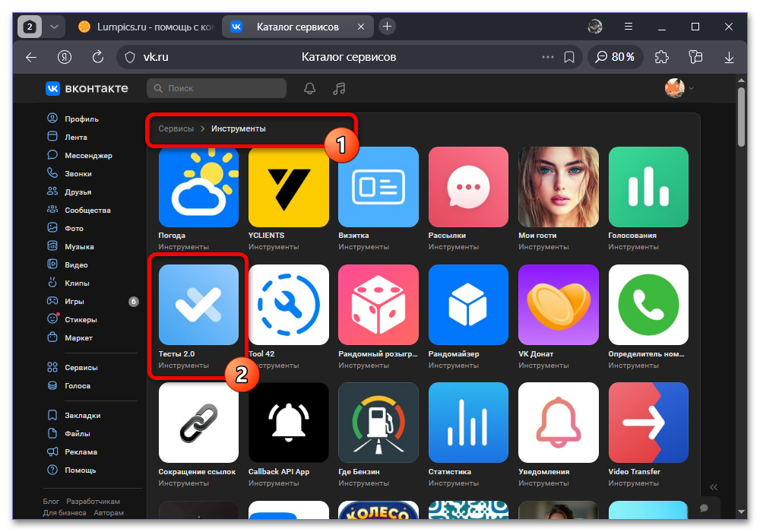Open the Yandex home button
The width and height of the screenshot is (760, 532).
[x=65, y=57]
